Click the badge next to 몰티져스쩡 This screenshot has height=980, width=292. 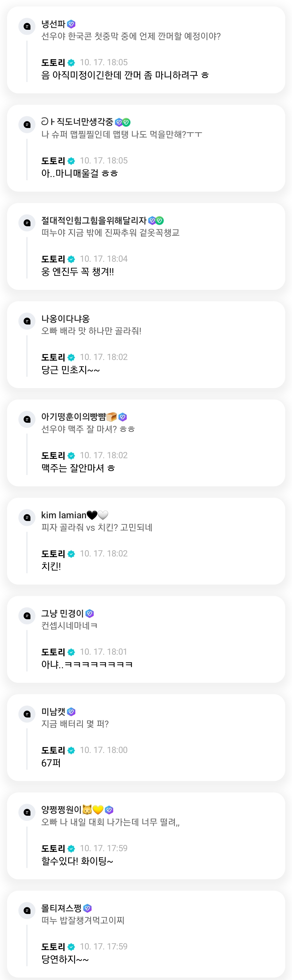[87, 908]
